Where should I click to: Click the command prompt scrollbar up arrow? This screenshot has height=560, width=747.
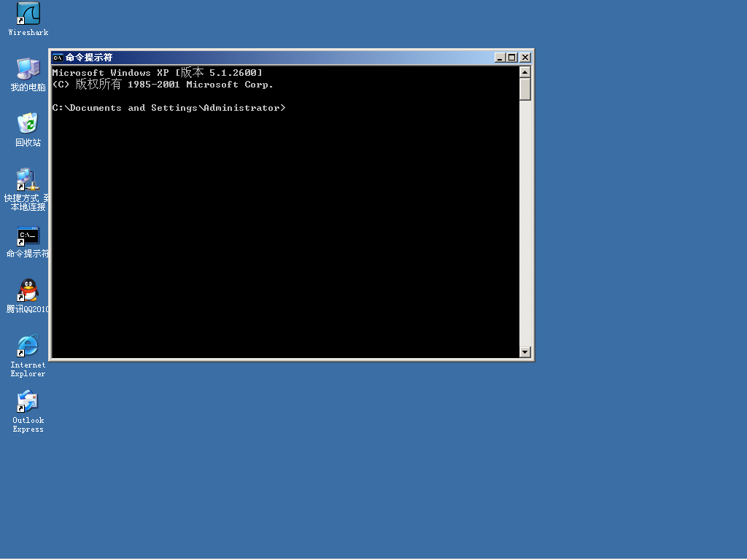[x=525, y=72]
